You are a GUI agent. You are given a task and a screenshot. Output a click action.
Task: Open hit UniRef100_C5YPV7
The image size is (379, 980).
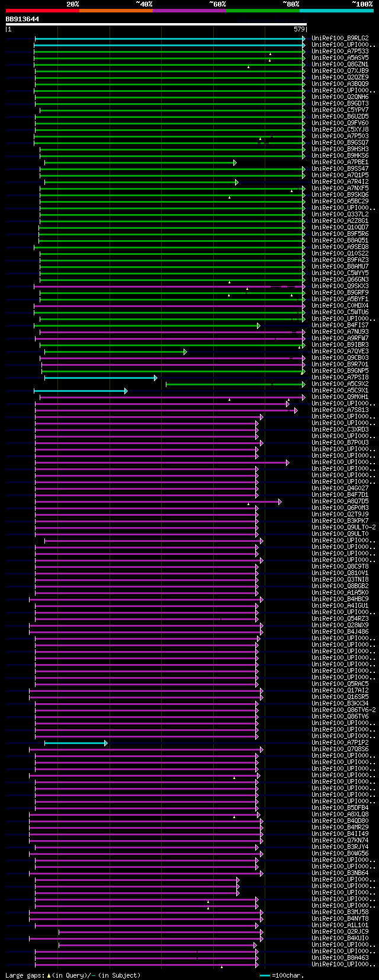(x=340, y=110)
